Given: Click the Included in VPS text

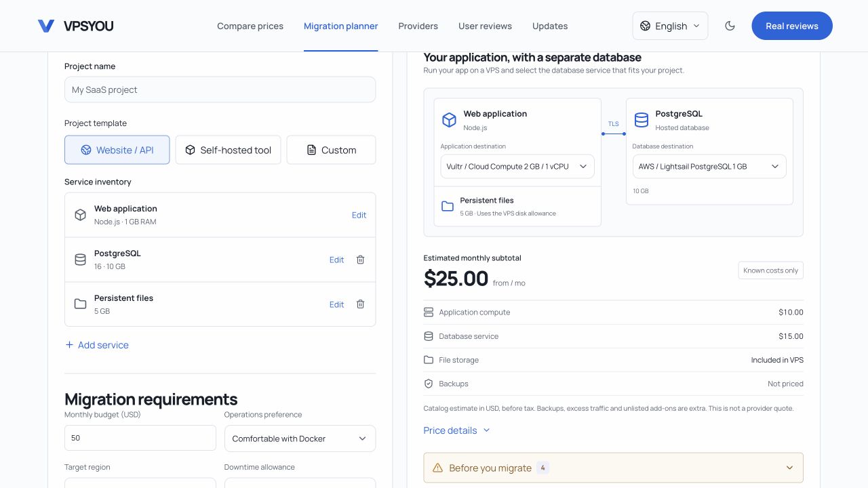Looking at the screenshot, I should tap(777, 360).
